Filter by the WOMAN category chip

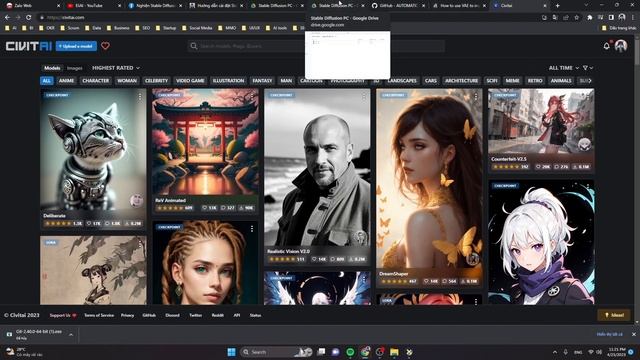coord(127,81)
